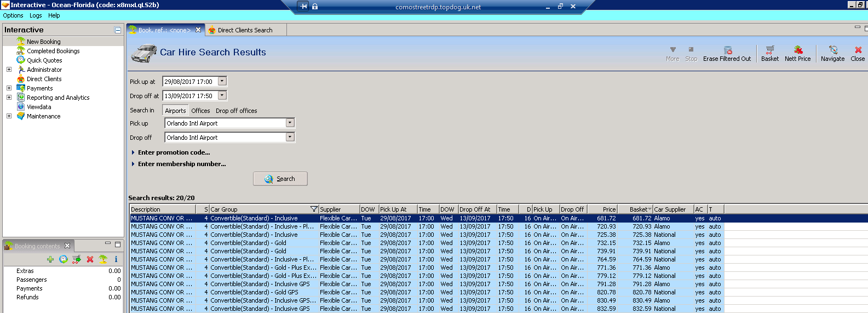This screenshot has width=868, height=313.
Task: Select result row priced 764.59 National
Action: tap(427, 259)
